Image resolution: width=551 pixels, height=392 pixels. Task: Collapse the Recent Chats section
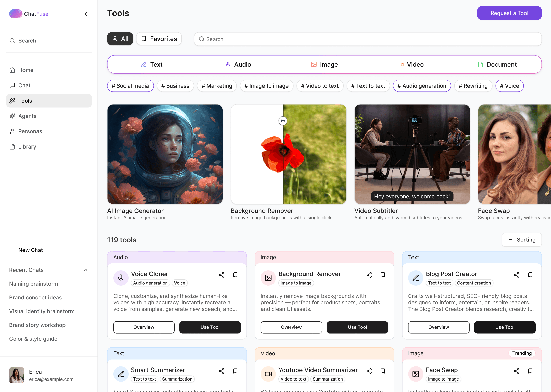(86, 270)
